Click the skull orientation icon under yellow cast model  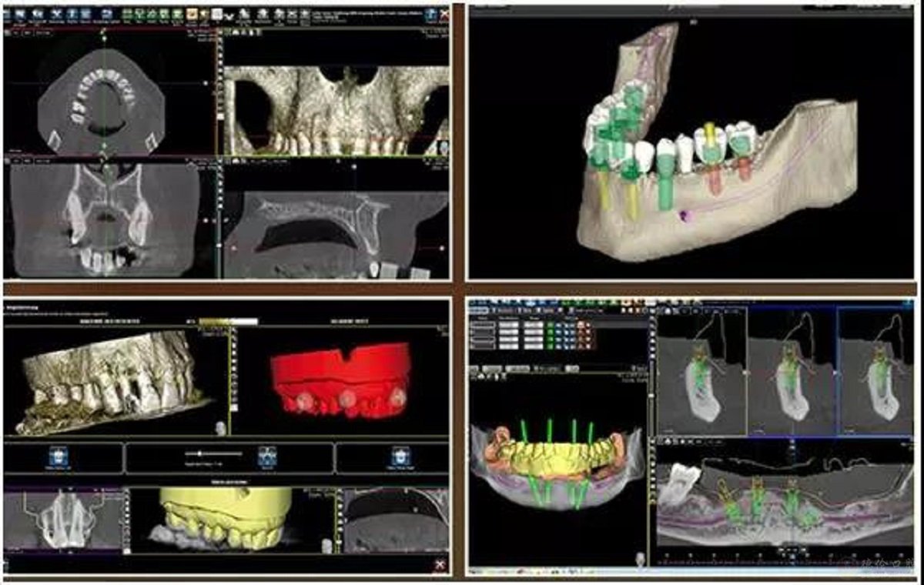pyautogui.click(x=326, y=545)
